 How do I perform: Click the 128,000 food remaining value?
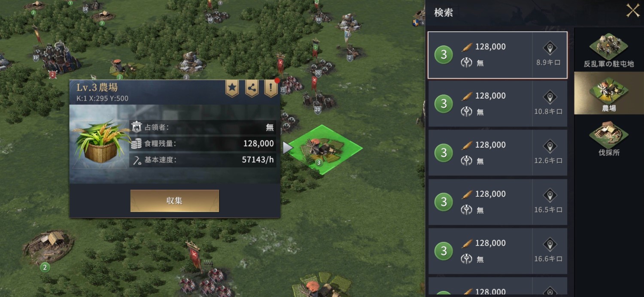coord(258,144)
